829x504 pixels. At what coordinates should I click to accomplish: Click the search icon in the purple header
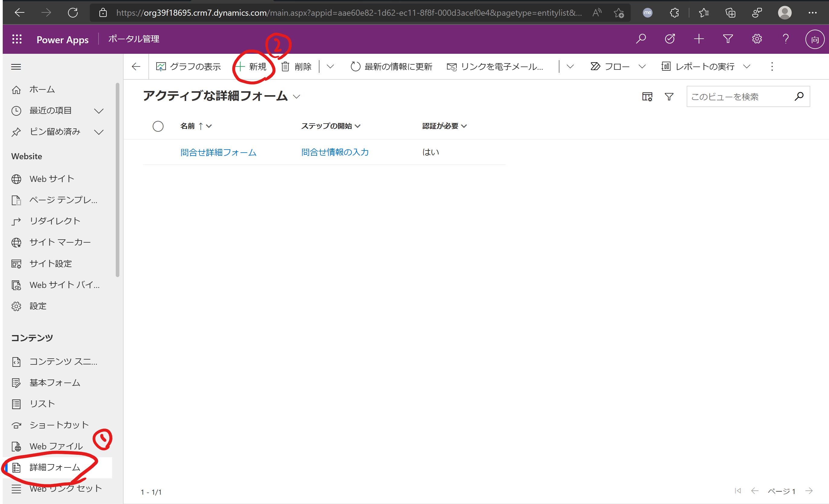641,39
